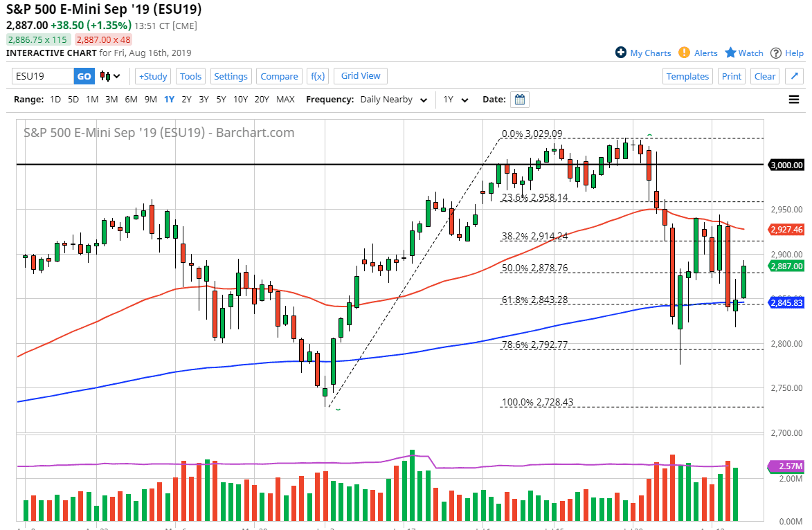This screenshot has width=812, height=530.
Task: Open Alerts via the orange alert icon
Action: click(x=685, y=53)
